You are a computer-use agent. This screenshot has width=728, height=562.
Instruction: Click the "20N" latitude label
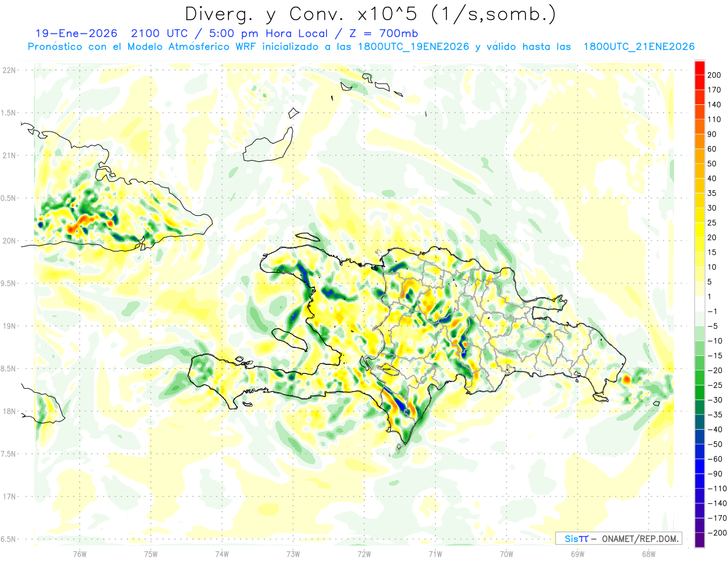[10, 241]
